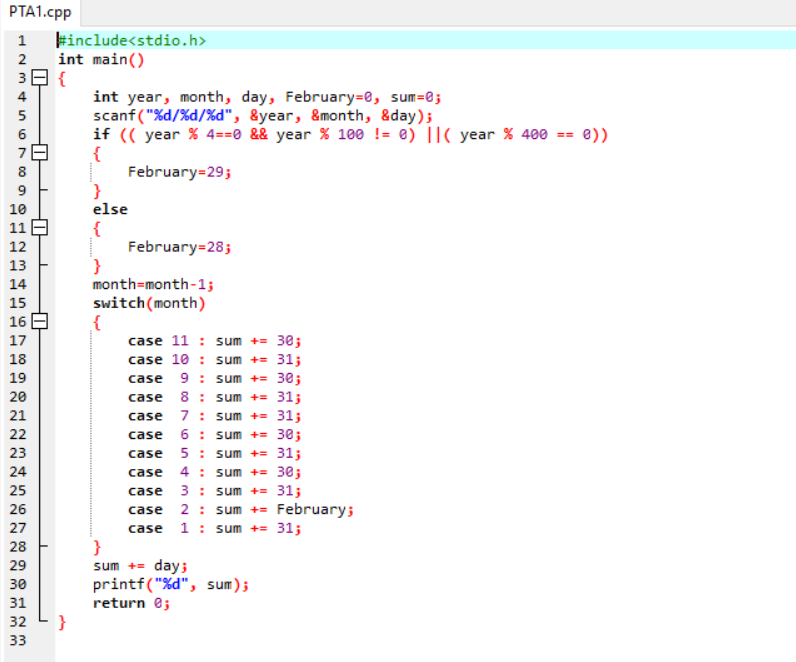
Task: Click the 'case 4' line
Action: (215, 472)
